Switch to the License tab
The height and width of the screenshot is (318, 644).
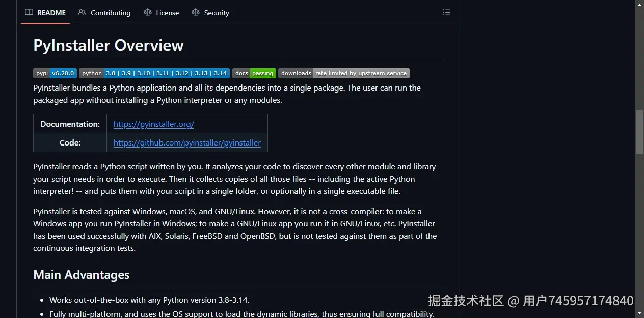click(x=162, y=13)
